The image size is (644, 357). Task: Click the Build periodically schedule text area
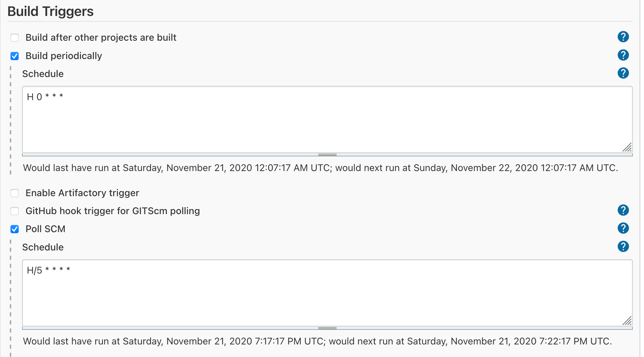tap(327, 119)
